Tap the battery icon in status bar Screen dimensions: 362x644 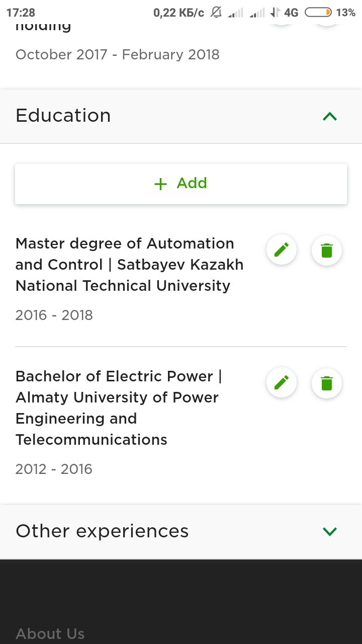point(318,13)
